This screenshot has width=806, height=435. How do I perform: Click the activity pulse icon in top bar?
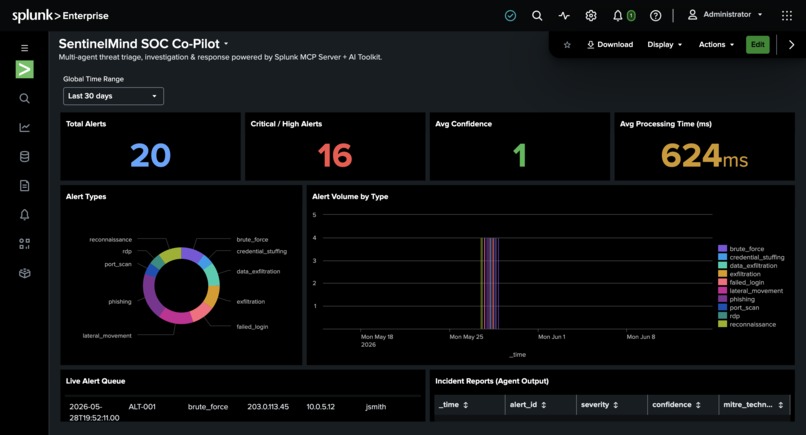[564, 15]
